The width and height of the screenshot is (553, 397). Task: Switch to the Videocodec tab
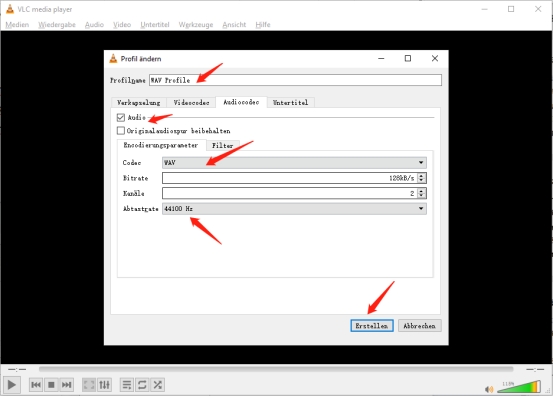[x=191, y=103]
